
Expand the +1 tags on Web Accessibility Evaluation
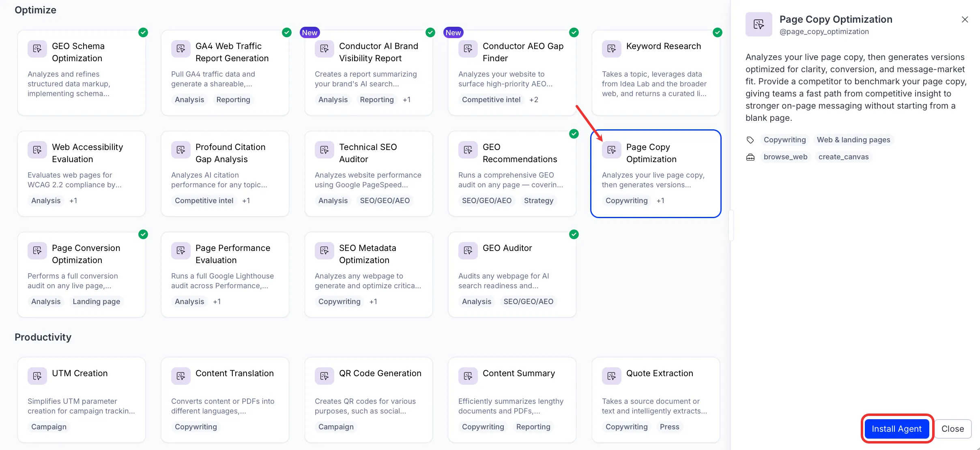coord(73,201)
